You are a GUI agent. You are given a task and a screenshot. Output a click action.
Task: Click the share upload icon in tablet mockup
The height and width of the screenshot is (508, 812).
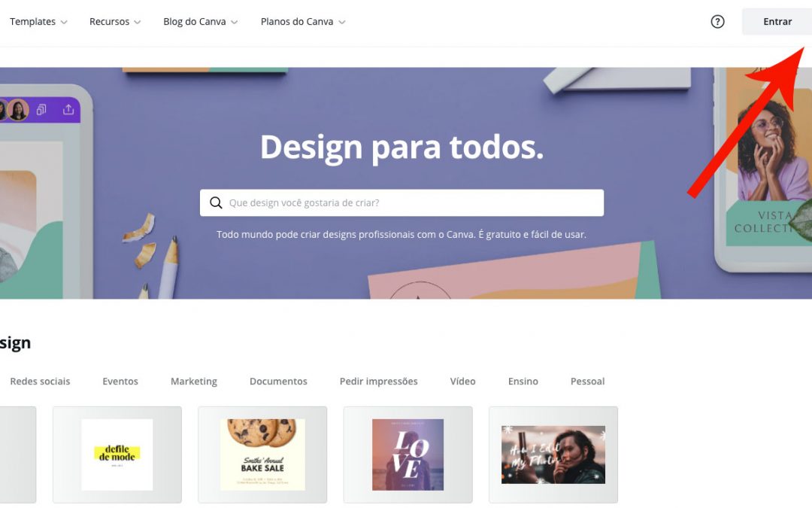pos(68,110)
